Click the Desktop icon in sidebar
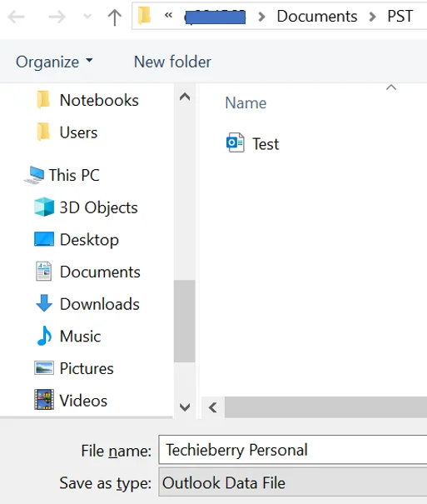 [44, 239]
